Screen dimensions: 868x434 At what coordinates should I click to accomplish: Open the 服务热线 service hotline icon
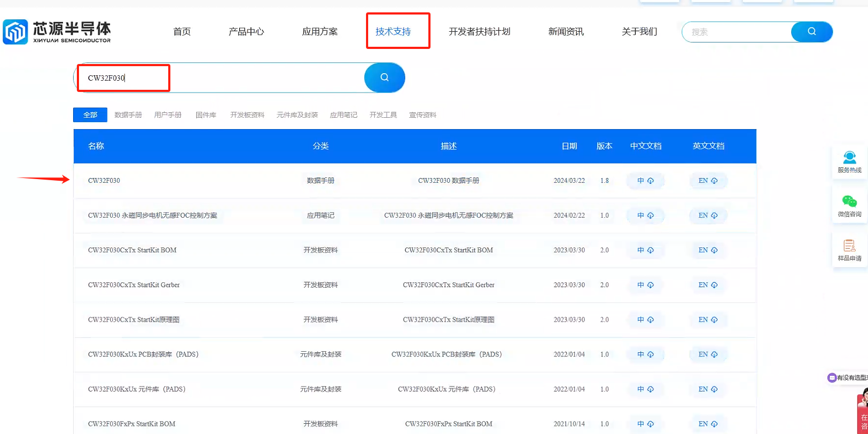pyautogui.click(x=849, y=162)
